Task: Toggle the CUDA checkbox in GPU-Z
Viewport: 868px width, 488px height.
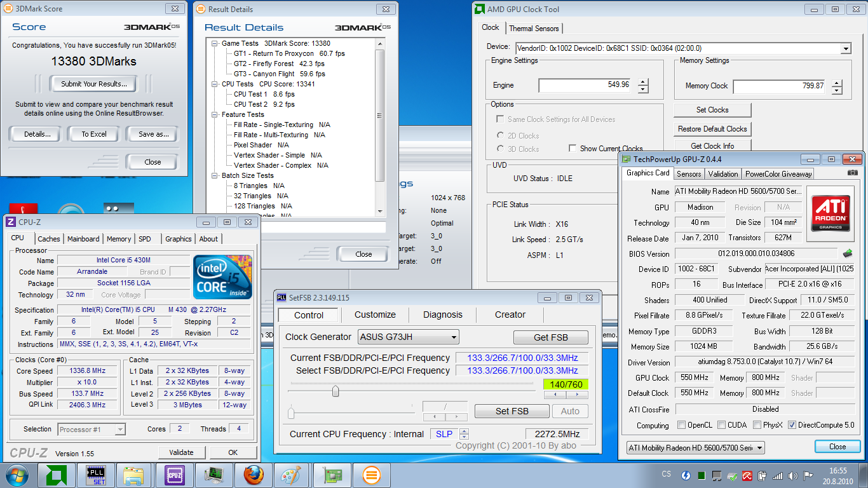Action: pos(722,424)
